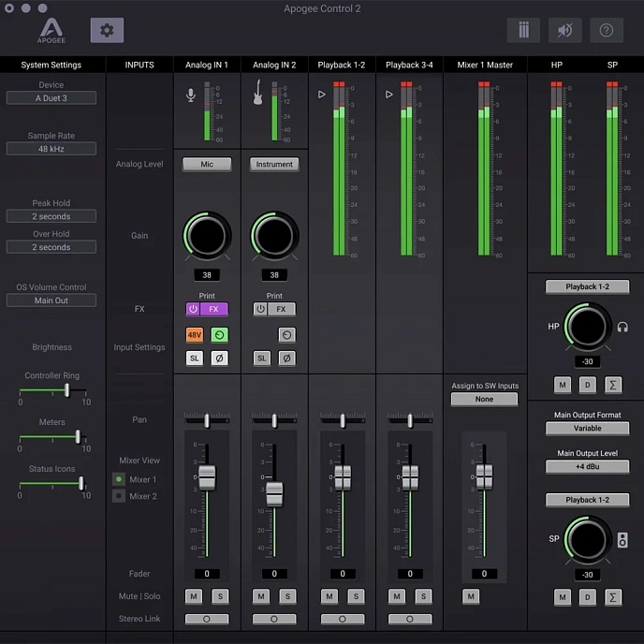Select Mixer 1 view

click(119, 479)
